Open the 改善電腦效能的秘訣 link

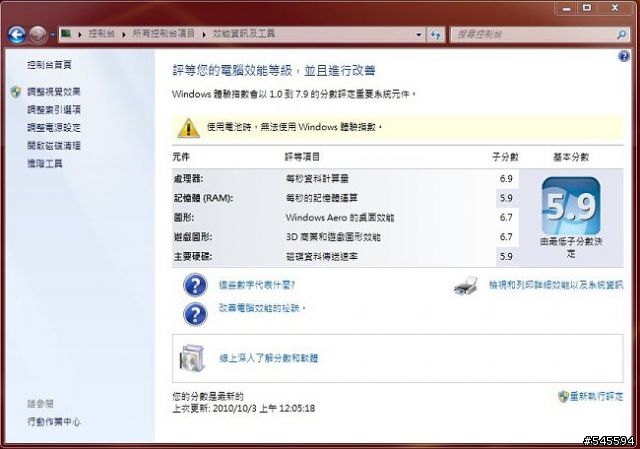coord(262,308)
